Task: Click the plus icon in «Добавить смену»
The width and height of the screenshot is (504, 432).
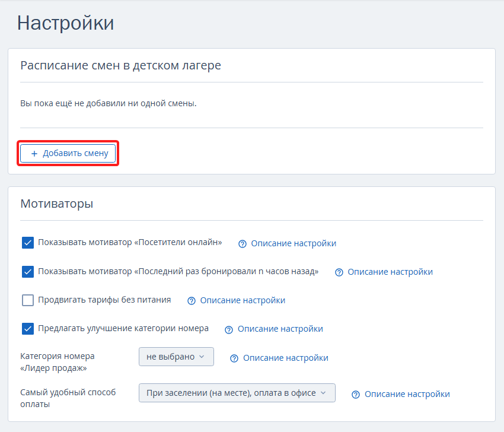Action: click(34, 154)
